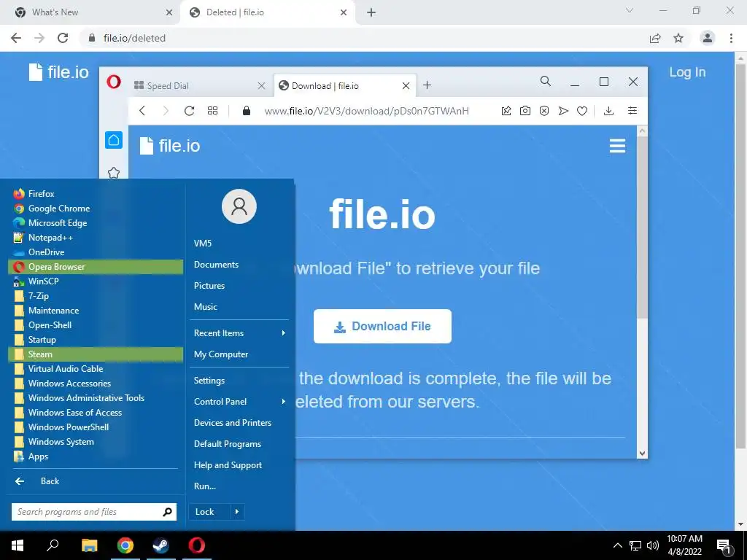Image resolution: width=747 pixels, height=560 pixels.
Task: Open Windows Start button
Action: pos(18,545)
